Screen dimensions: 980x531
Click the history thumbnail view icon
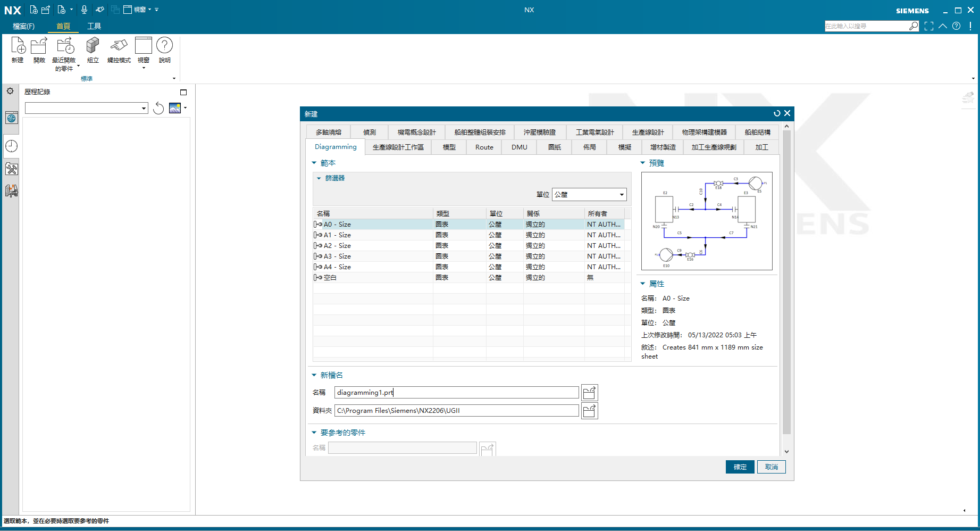(175, 108)
